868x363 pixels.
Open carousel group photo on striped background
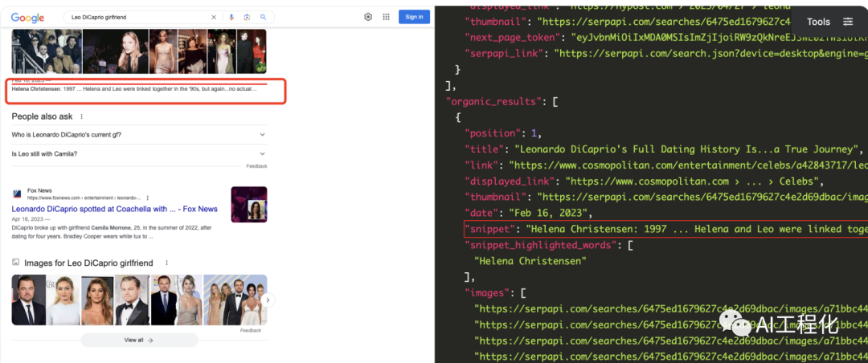point(235,300)
